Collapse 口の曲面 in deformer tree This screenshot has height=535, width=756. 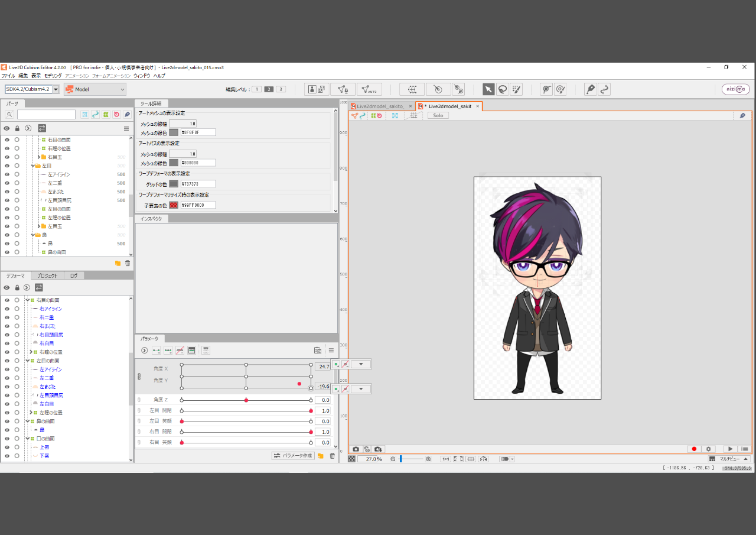[28, 439]
